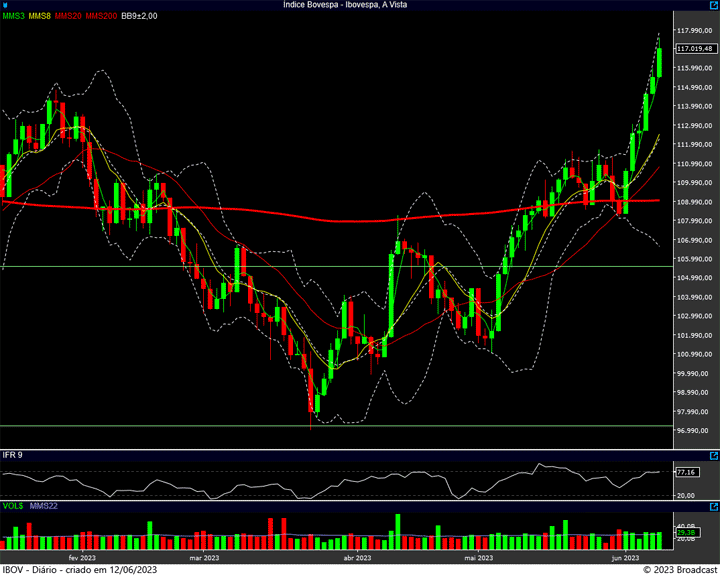Click the green volume value tag
Screen dimensions: 720x575
[686, 533]
